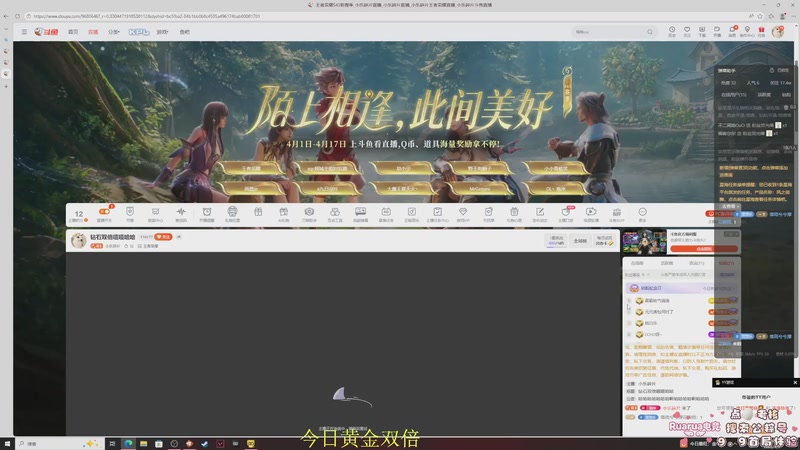Click the number 12 counter in toolbar
Image resolution: width=800 pixels, height=450 pixels.
tap(79, 215)
